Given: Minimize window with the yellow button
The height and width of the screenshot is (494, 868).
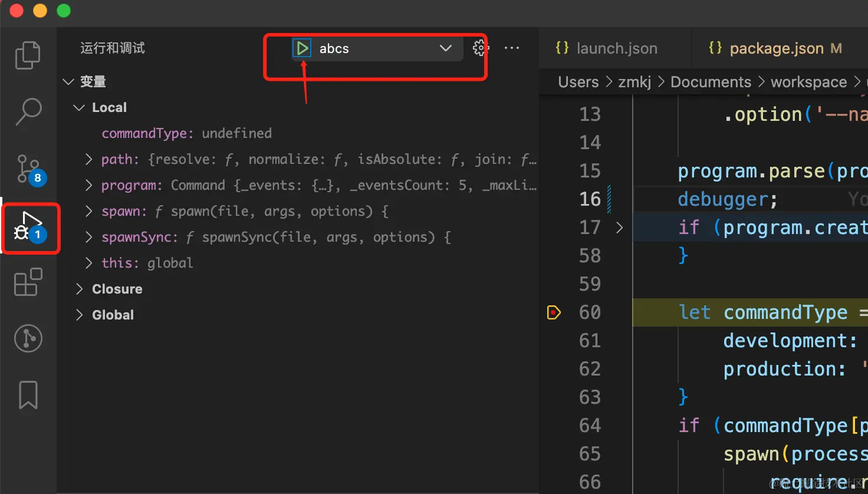Looking at the screenshot, I should [x=40, y=11].
